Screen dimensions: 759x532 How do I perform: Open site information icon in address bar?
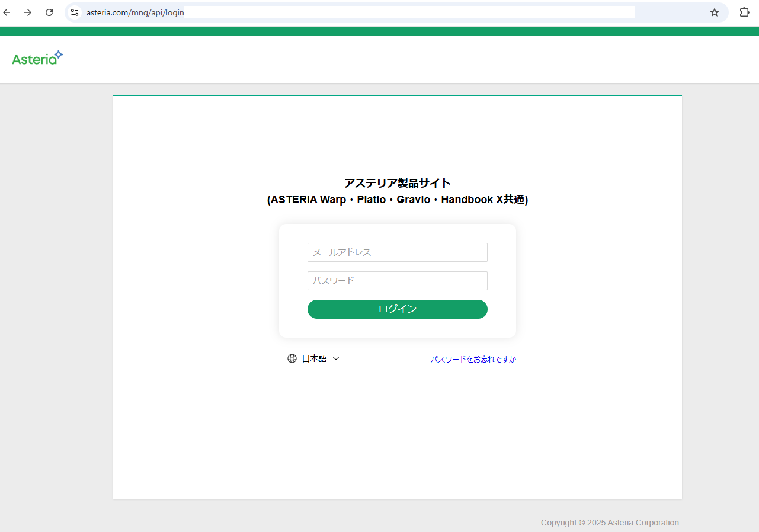(75, 12)
